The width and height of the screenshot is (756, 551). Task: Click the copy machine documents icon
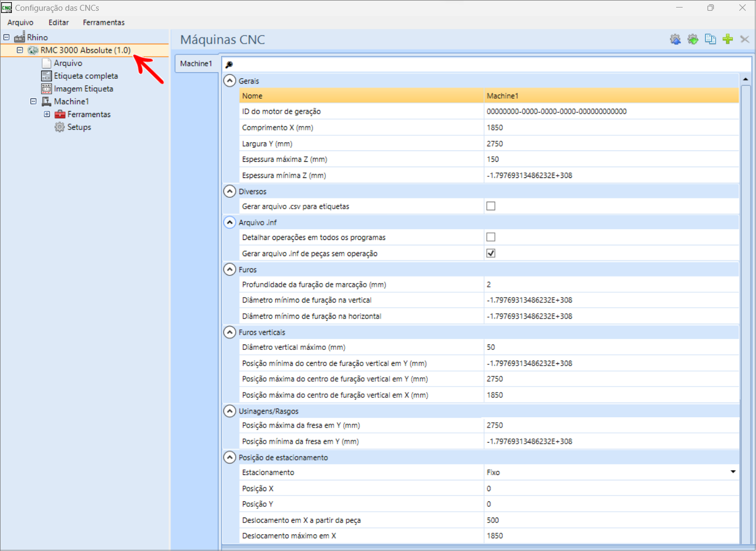[x=710, y=39]
